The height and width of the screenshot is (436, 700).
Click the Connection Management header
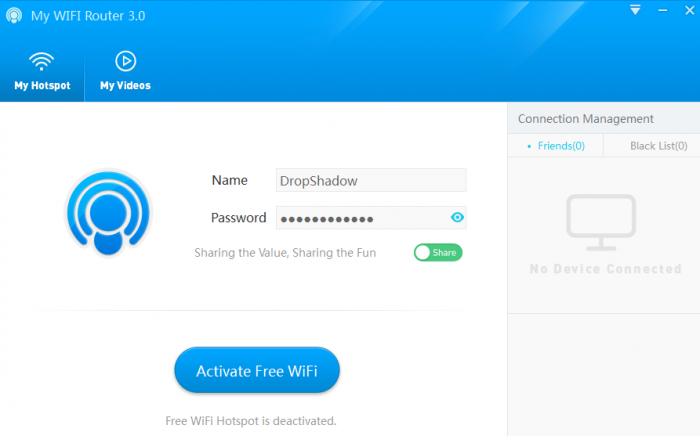point(586,119)
